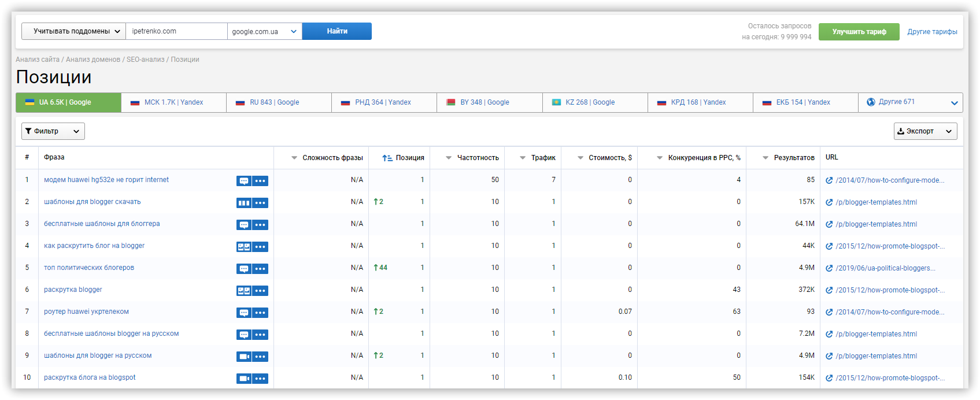The width and height of the screenshot is (980, 400).
Task: Open external link icon for row 2 URL
Action: [829, 202]
